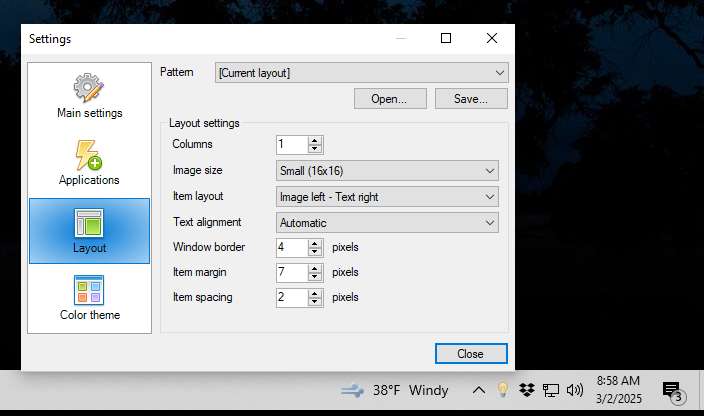Open the network tray icon
This screenshot has width=704, height=416.
click(x=550, y=390)
